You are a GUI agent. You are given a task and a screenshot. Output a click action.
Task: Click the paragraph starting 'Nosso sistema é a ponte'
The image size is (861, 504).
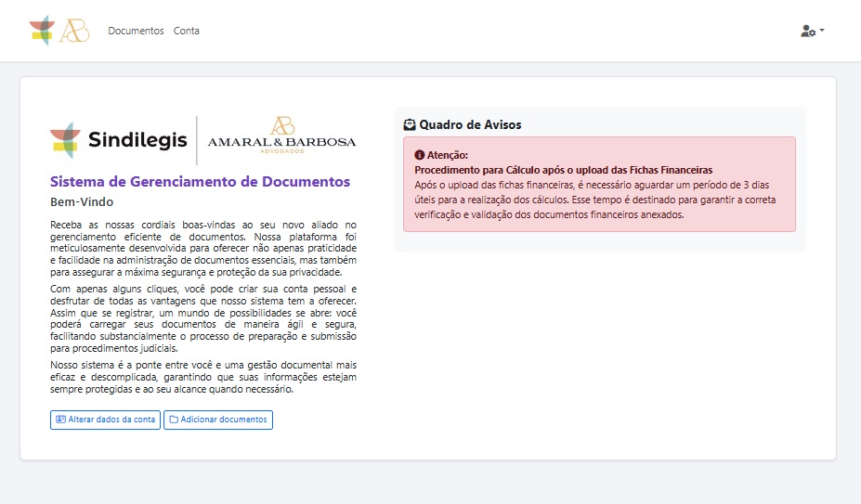(x=203, y=377)
